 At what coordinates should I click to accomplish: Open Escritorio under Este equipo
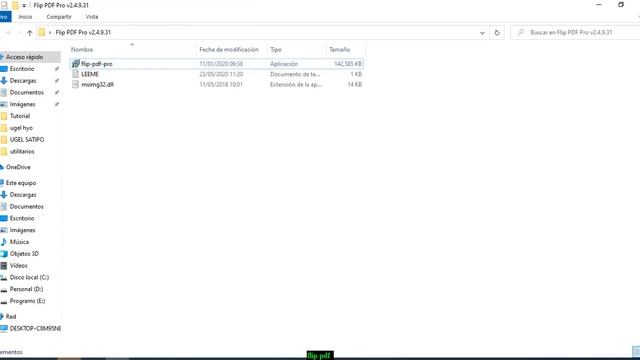pos(22,218)
